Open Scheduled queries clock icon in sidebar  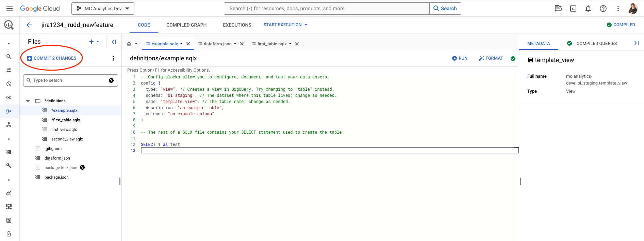coord(9,84)
